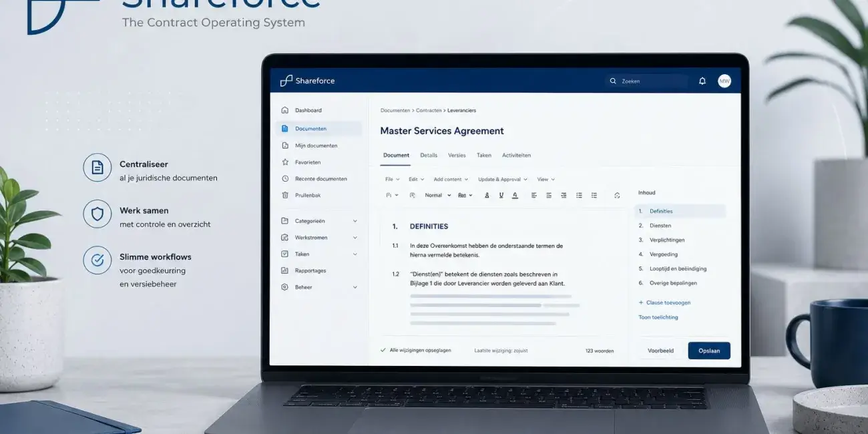868x434 pixels.
Task: Open the Update & Approval menu
Action: (x=503, y=179)
